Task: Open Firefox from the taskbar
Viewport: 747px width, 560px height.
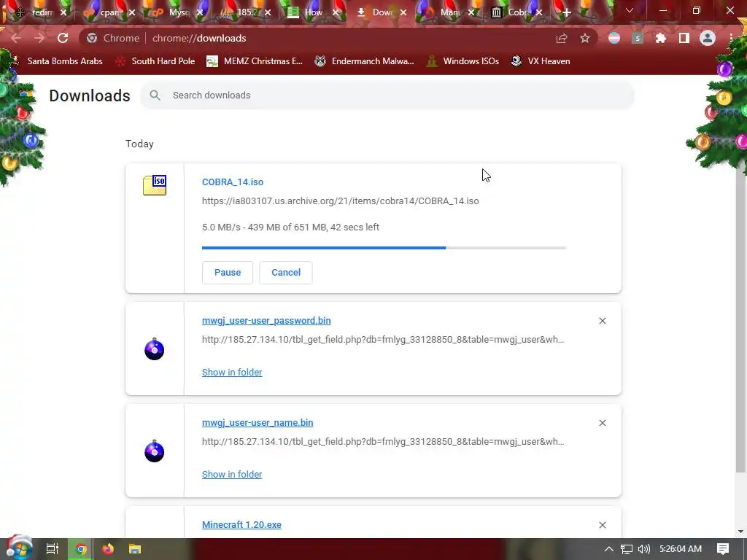Action: pos(108,549)
